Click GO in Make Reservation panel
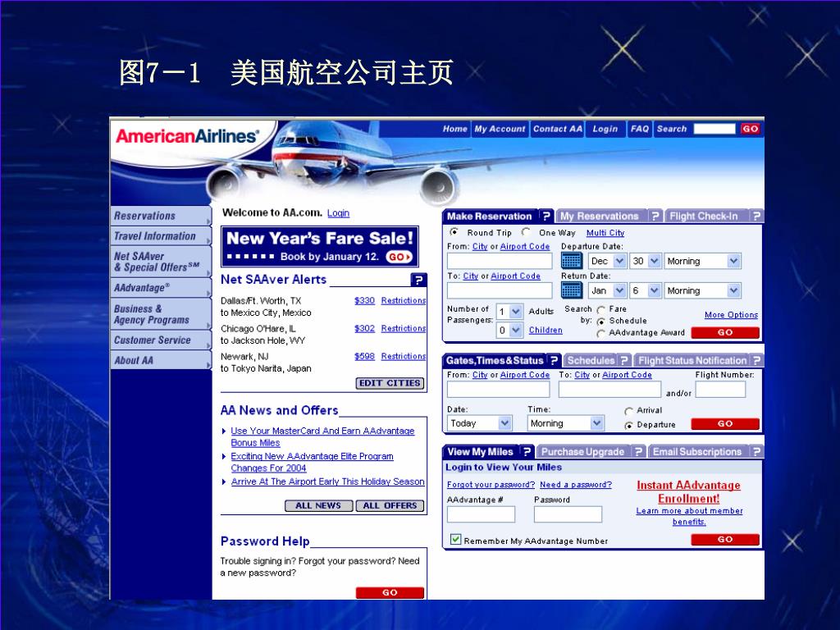This screenshot has width=840, height=630. pyautogui.click(x=725, y=333)
